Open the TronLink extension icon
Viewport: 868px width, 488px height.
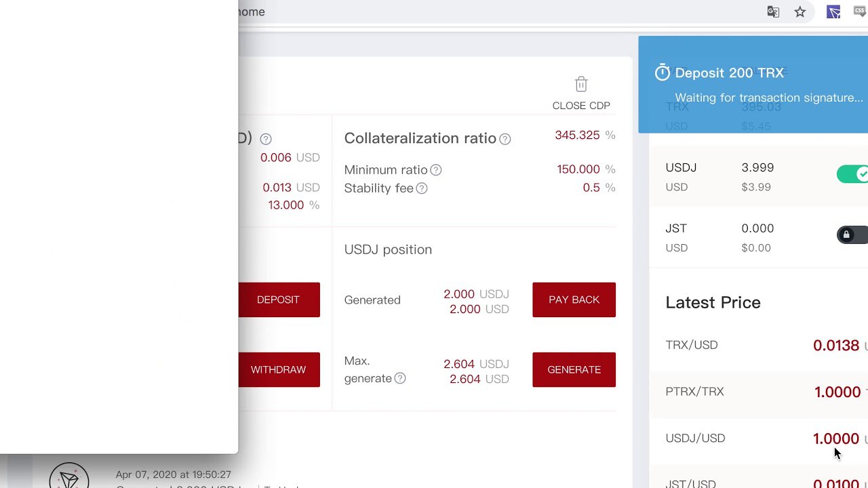tap(833, 12)
